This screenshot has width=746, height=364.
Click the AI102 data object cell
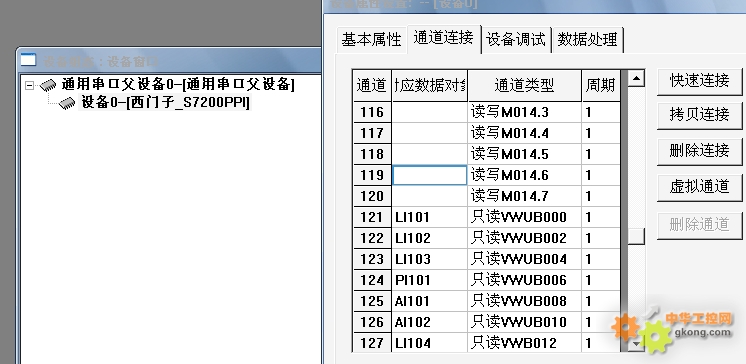(x=430, y=322)
